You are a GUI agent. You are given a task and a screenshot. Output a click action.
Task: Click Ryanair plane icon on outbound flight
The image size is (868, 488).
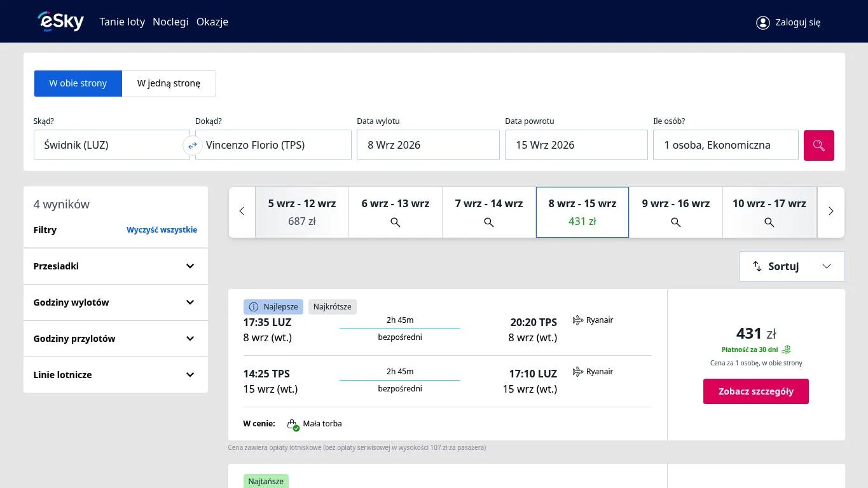[577, 320]
